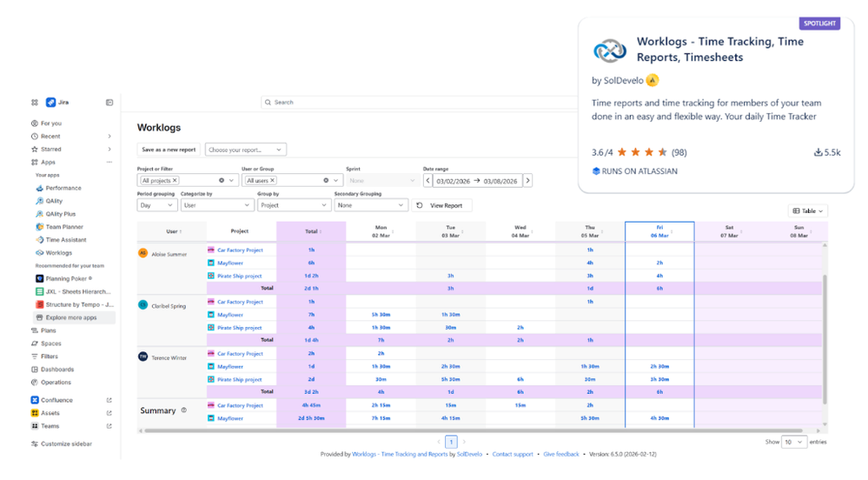Click the Jira logo
The image size is (868, 480).
coord(50,103)
